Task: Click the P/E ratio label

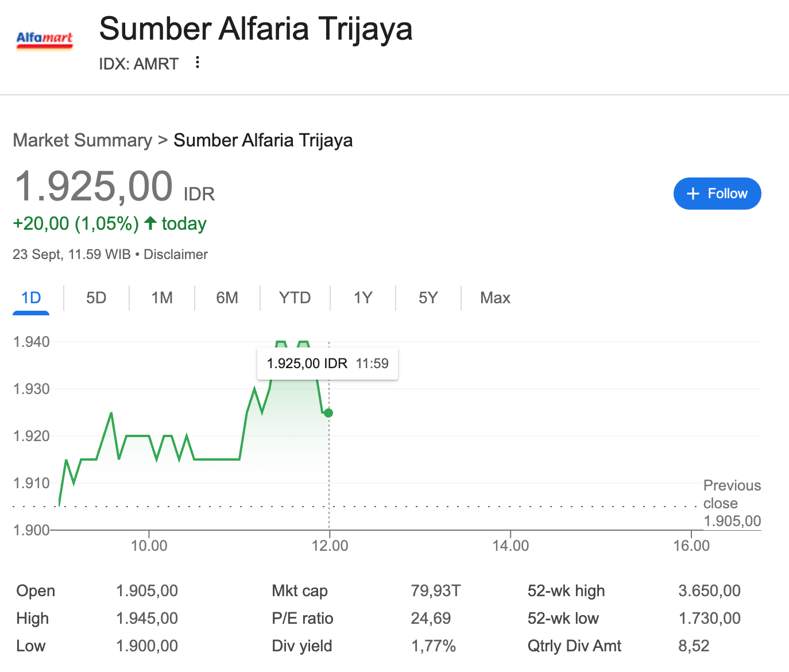Action: tap(303, 618)
